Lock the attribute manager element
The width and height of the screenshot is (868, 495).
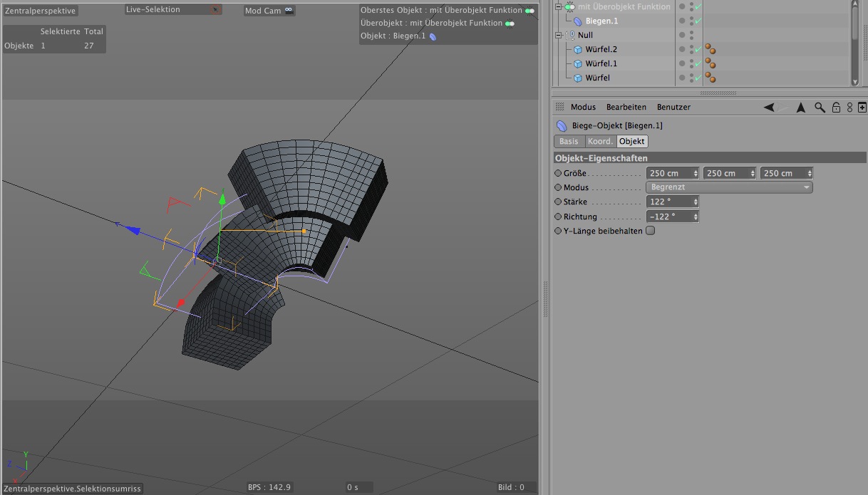pos(837,108)
